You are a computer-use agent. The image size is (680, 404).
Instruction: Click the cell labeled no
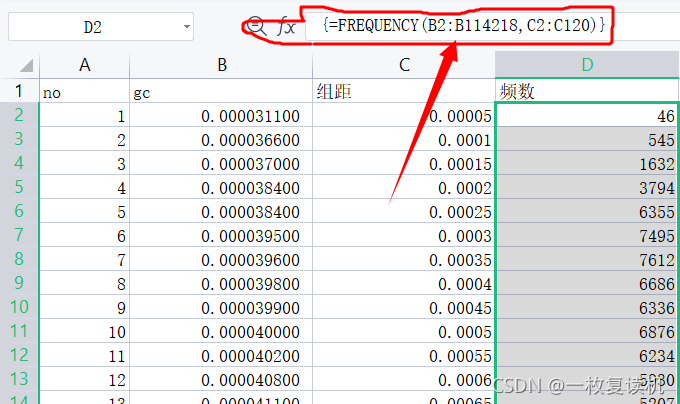click(85, 91)
